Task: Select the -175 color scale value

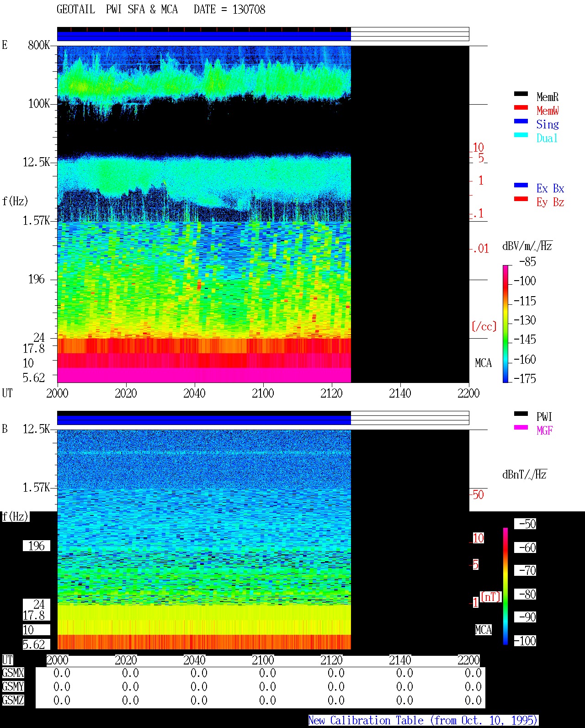Action: tap(525, 378)
